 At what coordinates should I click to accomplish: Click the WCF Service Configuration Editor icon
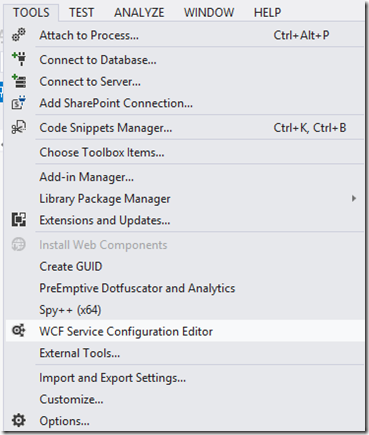(x=19, y=331)
